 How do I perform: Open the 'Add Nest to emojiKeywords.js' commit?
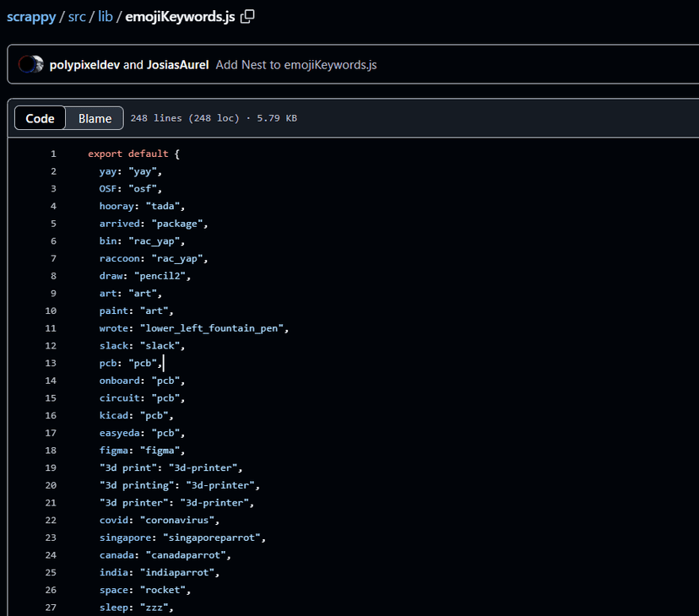(295, 64)
